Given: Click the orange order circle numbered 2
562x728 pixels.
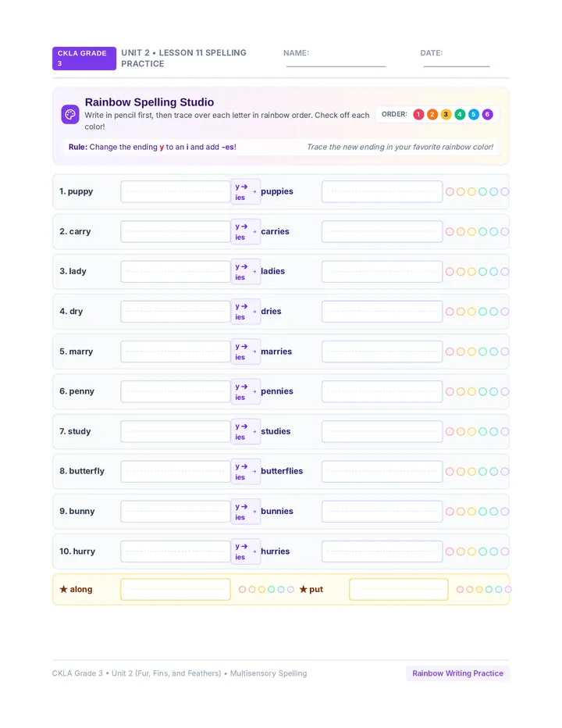Looking at the screenshot, I should (432, 114).
